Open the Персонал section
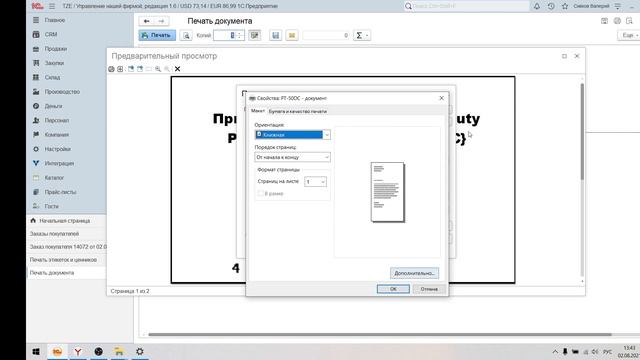Image resolution: width=640 pixels, height=360 pixels. pyautogui.click(x=56, y=120)
